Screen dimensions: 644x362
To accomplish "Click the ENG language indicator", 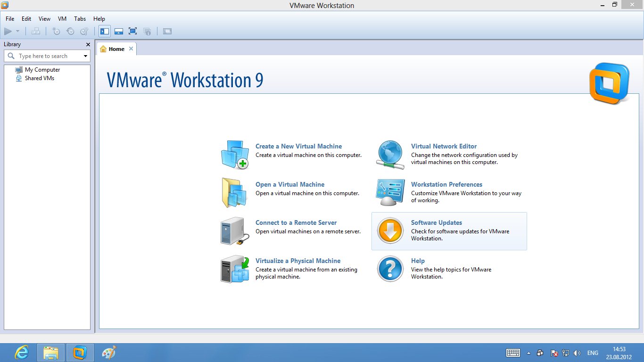I will coord(593,353).
